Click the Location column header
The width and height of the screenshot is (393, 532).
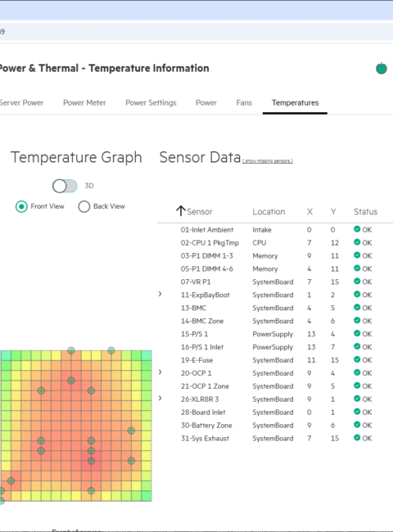[269, 212]
